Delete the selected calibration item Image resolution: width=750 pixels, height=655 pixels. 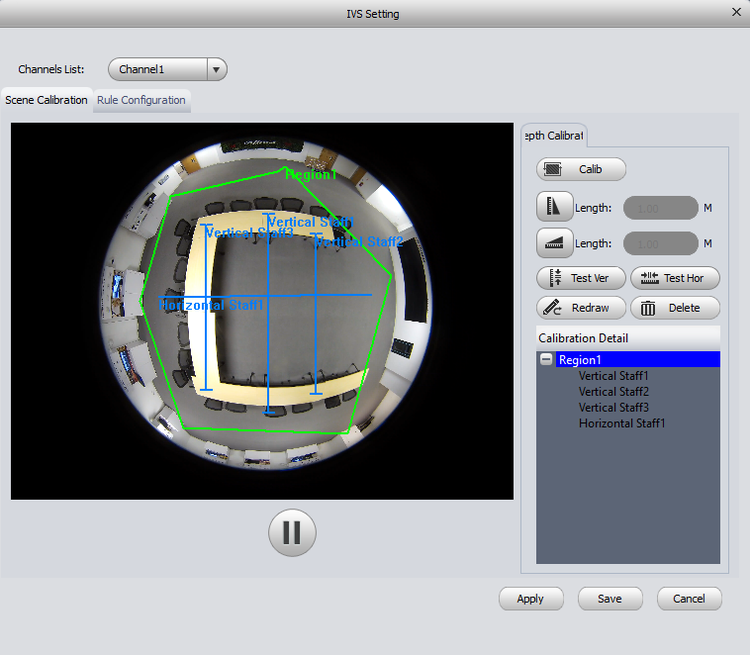[674, 308]
